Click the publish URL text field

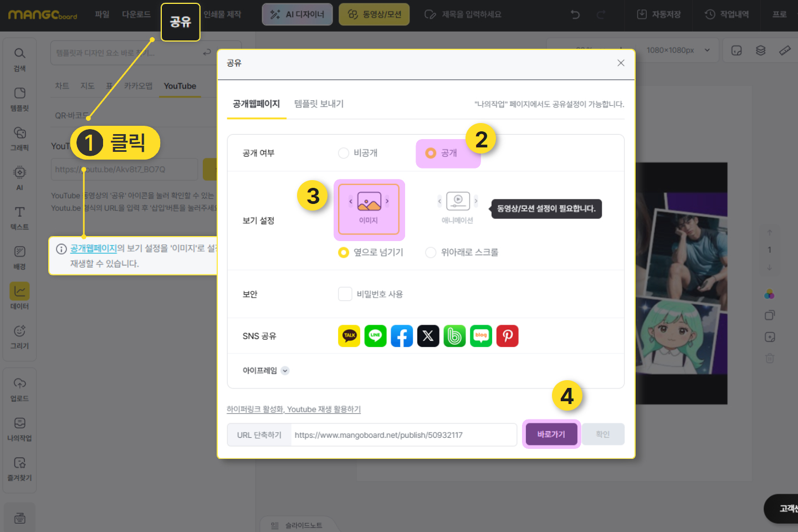click(403, 435)
